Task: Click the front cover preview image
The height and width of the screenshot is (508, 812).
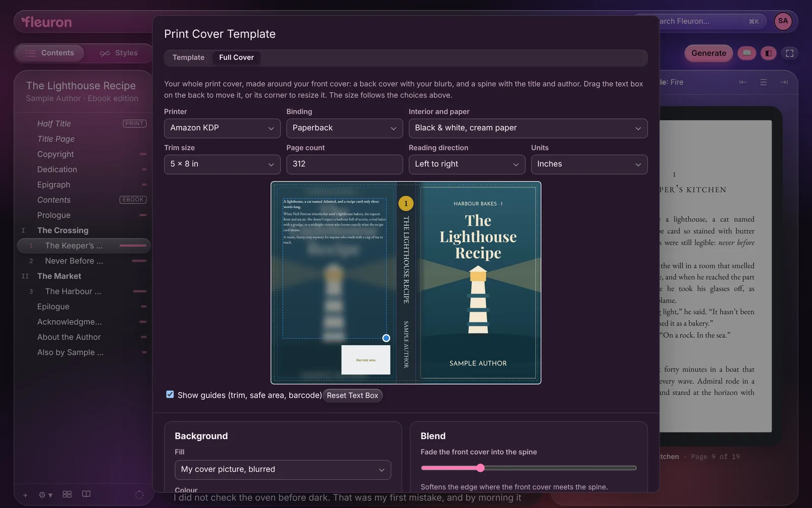Action: pos(478,282)
